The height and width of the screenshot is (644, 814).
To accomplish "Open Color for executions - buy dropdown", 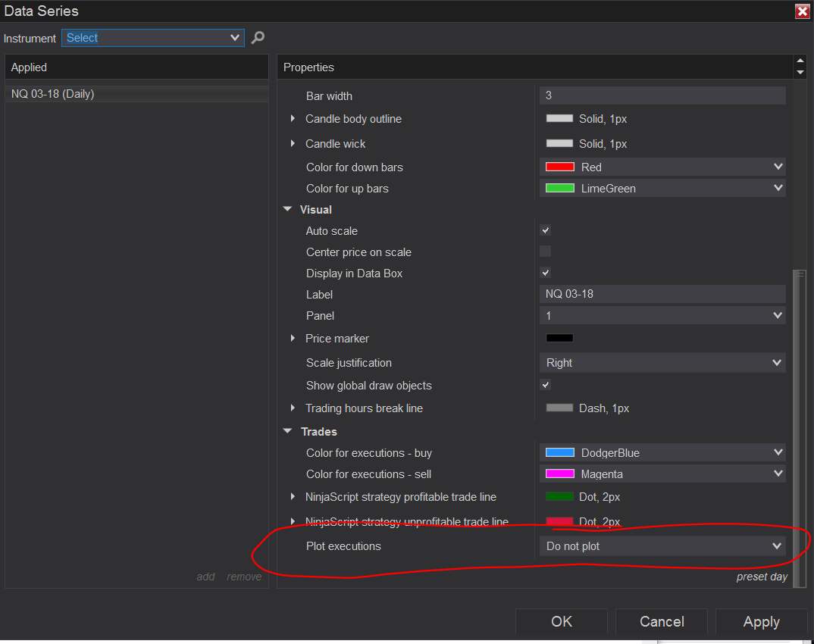I will pos(662,452).
